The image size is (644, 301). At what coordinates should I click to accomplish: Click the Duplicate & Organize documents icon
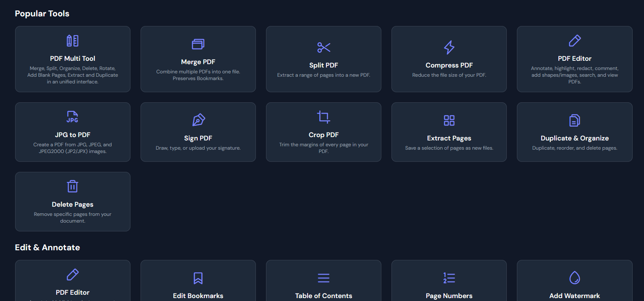(x=574, y=120)
